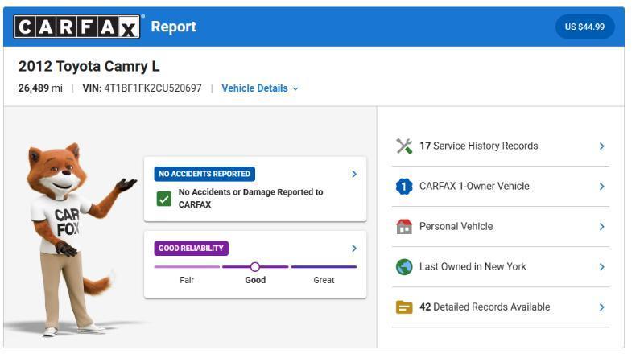Open CARFAX 1-Owner Vehicle link
Screen dimensions: 644x358
pyautogui.click(x=474, y=186)
